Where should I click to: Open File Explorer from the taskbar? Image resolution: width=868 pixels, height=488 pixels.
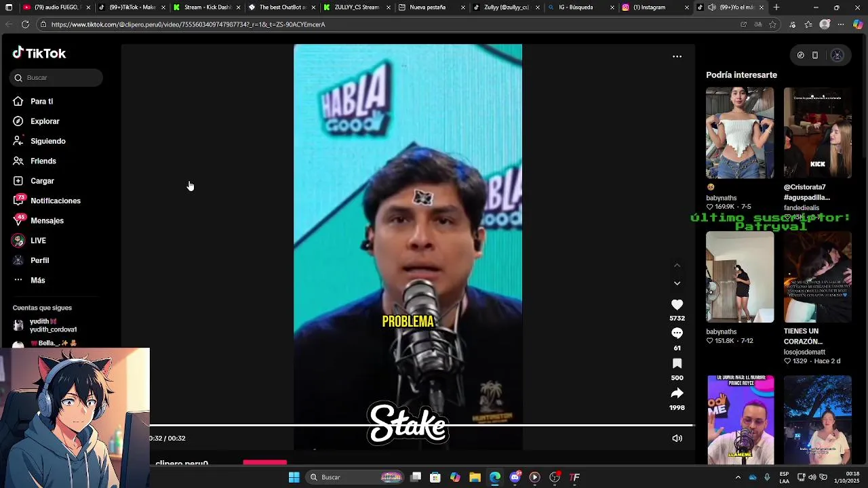(x=475, y=477)
